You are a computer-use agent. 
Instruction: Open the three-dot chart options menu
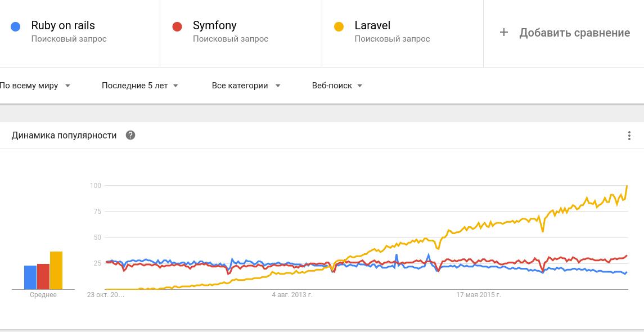(x=629, y=136)
